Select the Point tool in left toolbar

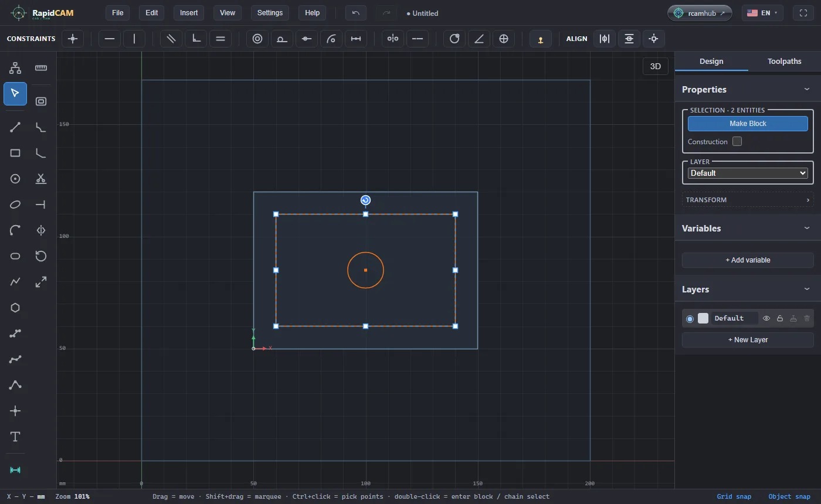[x=15, y=411]
